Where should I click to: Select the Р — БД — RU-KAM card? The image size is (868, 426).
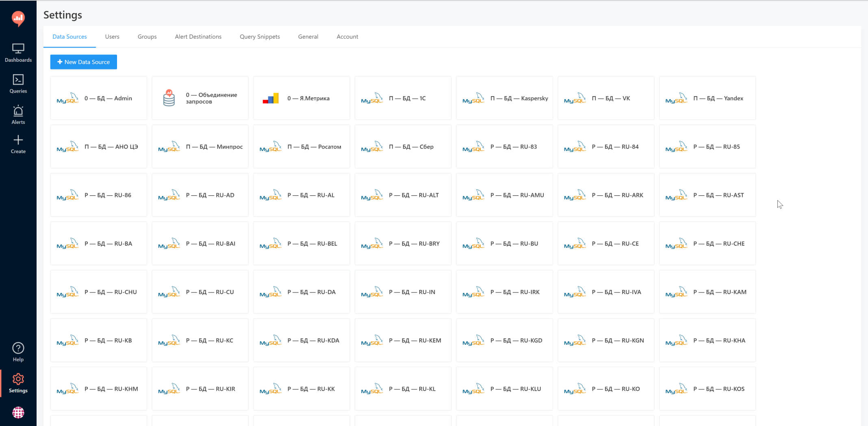707,292
